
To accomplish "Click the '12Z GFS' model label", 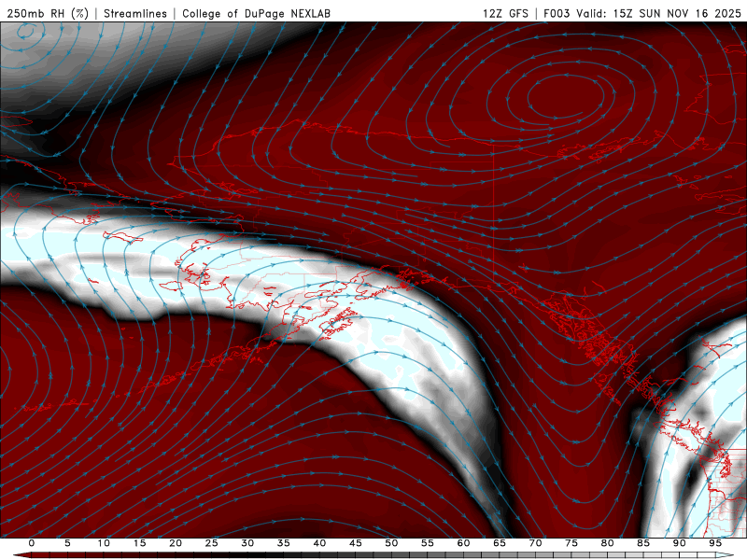I will [505, 13].
